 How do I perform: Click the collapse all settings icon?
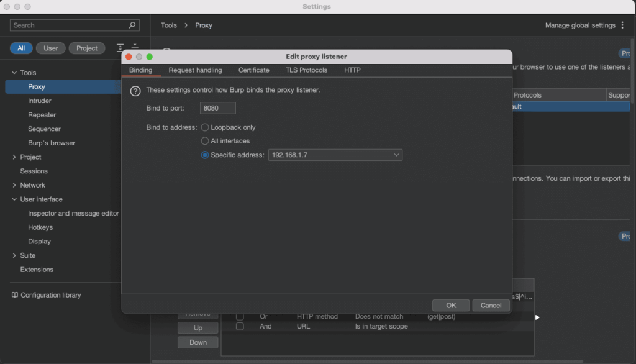[135, 46]
